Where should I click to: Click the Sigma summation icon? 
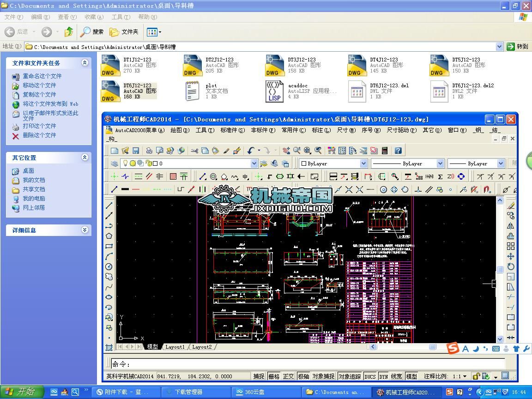(440, 177)
